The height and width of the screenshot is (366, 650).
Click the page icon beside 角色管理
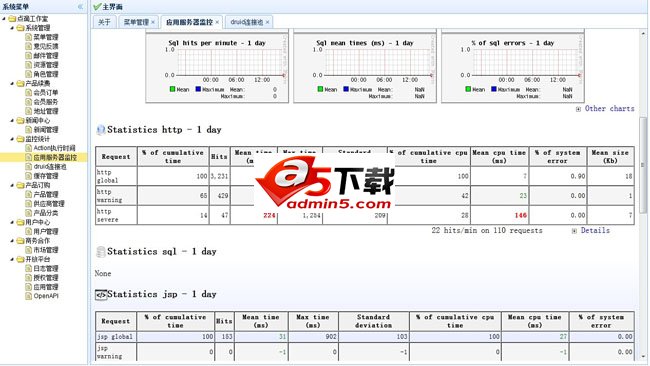click(29, 74)
